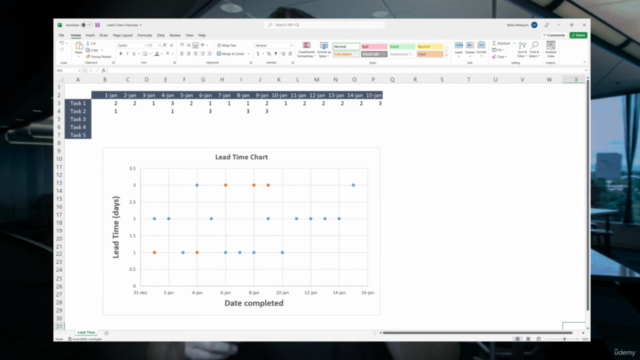
Task: Switch to the View tab
Action: pos(189,36)
